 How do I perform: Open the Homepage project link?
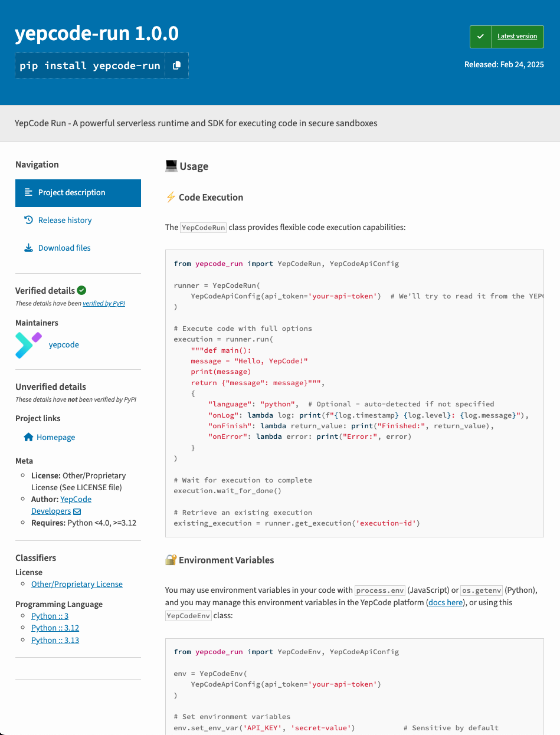55,438
